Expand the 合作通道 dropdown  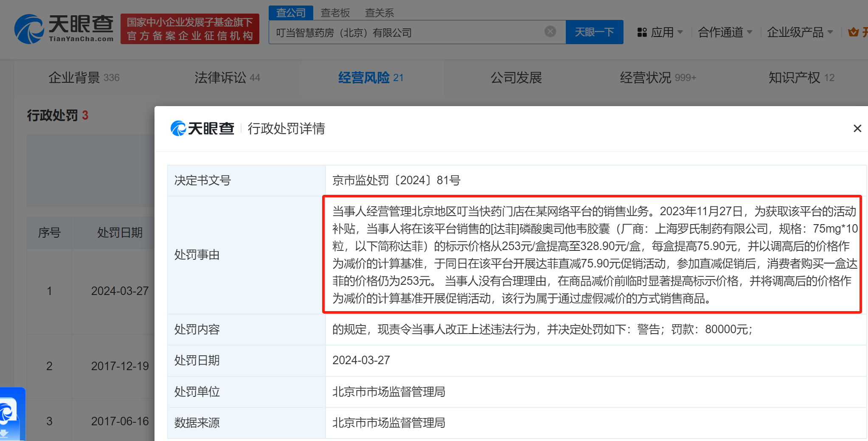click(x=725, y=32)
